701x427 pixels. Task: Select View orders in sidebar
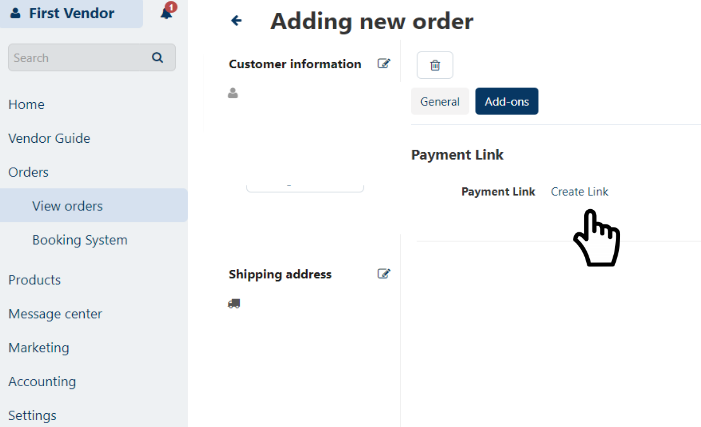(67, 207)
